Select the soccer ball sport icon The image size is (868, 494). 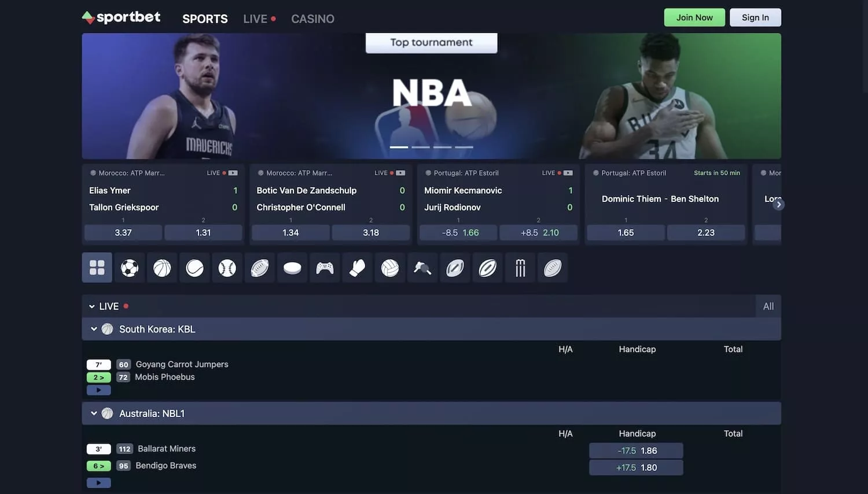point(130,268)
